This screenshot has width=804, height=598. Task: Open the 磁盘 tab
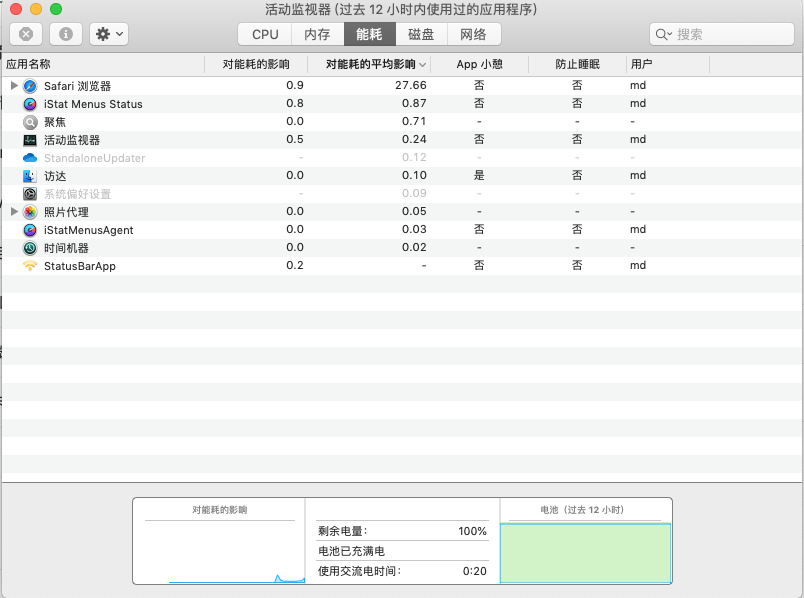pos(421,34)
